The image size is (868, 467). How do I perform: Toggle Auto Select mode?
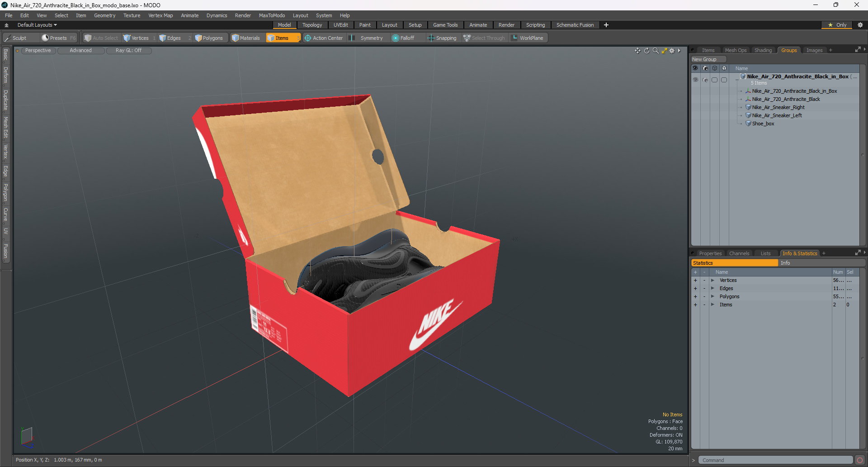101,38
